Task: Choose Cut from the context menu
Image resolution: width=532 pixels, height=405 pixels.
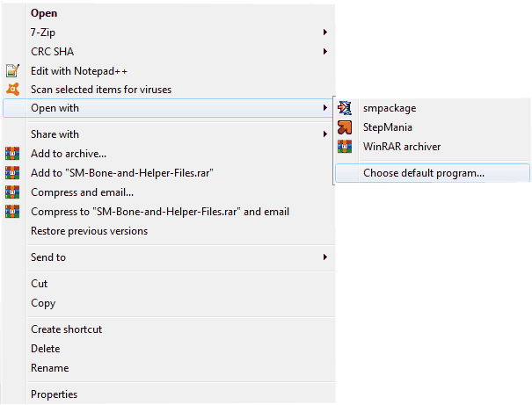Action: click(x=169, y=284)
